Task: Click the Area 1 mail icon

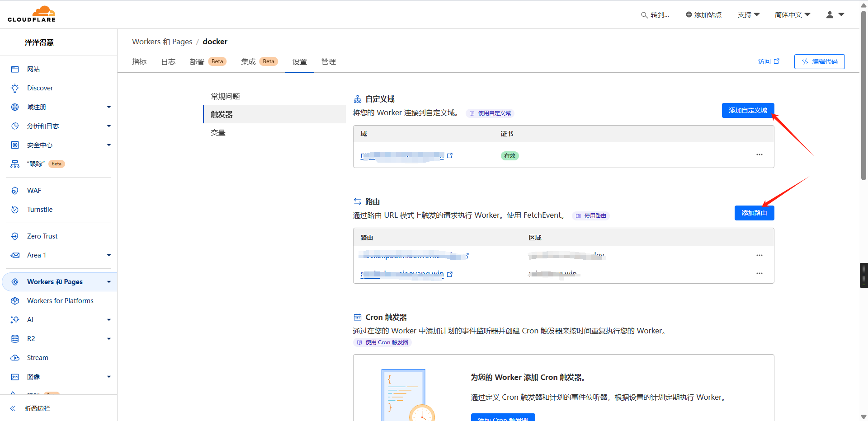Action: [15, 255]
